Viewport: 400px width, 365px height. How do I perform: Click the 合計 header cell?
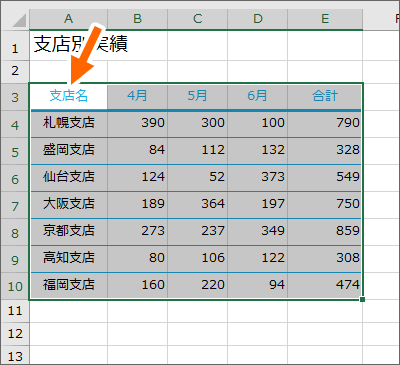pyautogui.click(x=325, y=96)
